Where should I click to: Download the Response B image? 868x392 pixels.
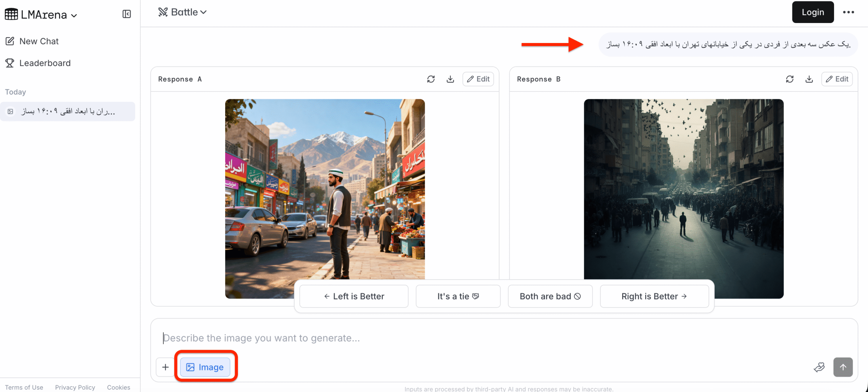pos(809,79)
